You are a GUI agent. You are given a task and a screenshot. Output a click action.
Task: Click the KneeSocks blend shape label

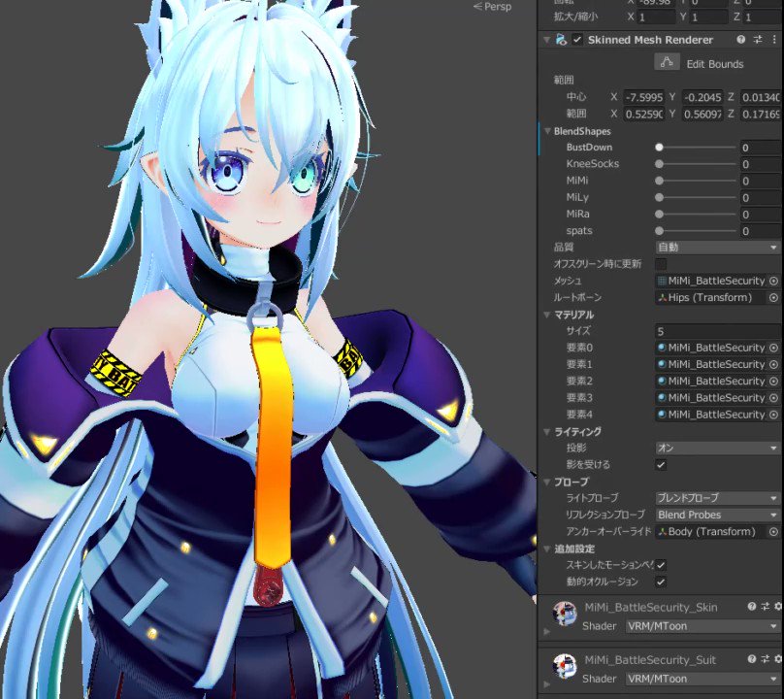click(593, 164)
